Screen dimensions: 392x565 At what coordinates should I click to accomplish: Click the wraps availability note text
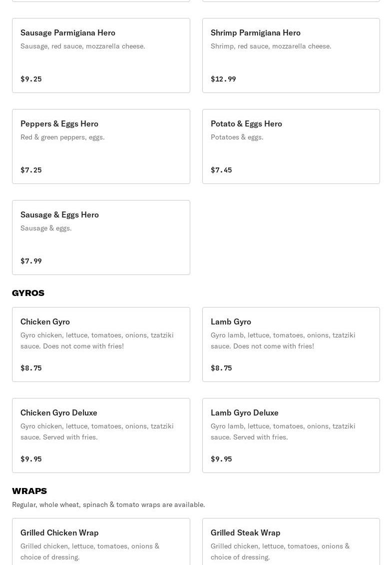pos(108,504)
